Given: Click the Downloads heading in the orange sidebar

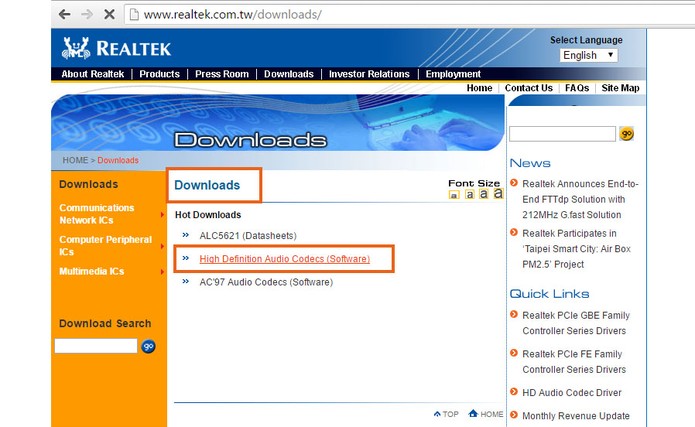Looking at the screenshot, I should pos(89,184).
